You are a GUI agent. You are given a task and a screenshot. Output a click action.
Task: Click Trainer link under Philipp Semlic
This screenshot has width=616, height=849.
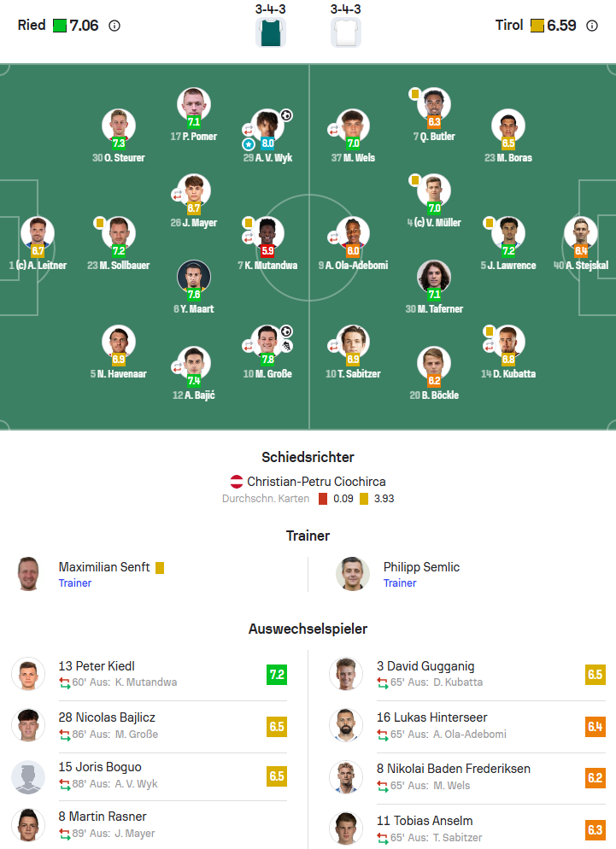(400, 583)
